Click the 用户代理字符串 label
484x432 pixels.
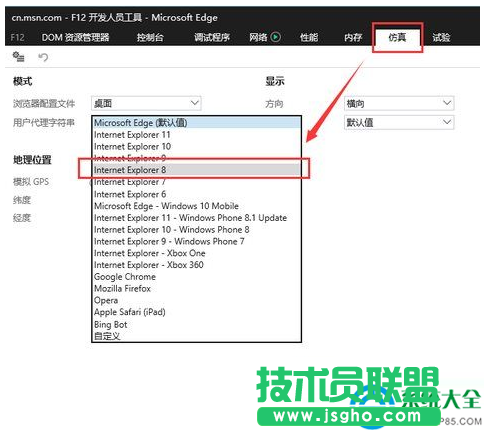click(44, 122)
